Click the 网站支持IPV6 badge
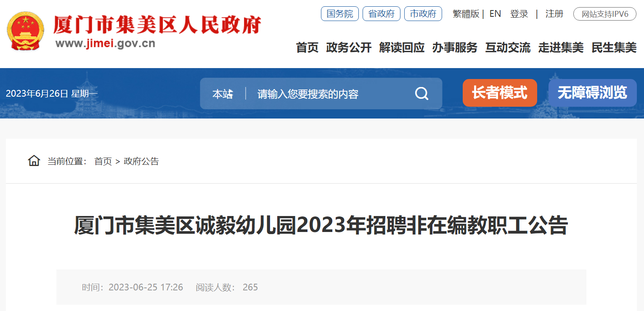 click(x=605, y=14)
